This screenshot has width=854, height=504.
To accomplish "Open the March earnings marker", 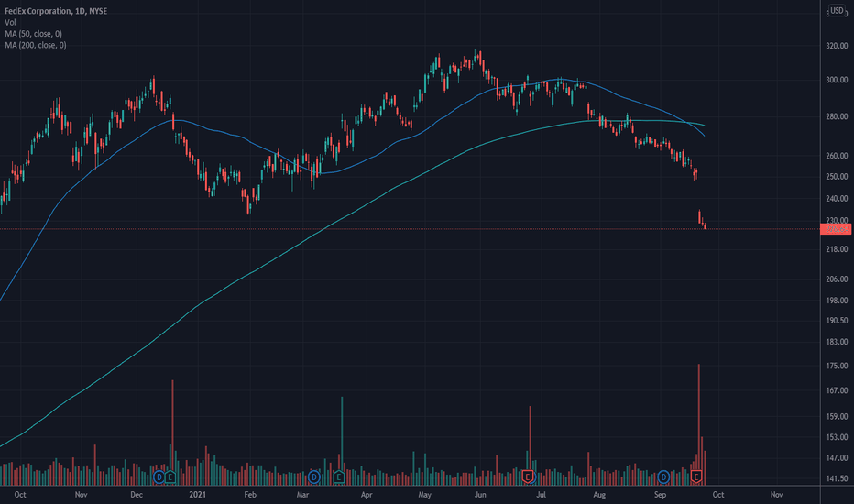I will (339, 477).
